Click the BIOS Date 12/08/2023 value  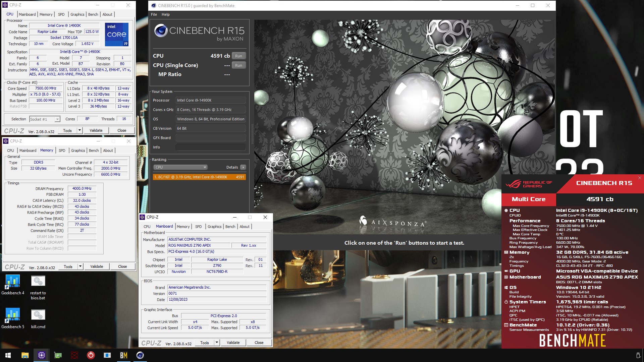click(x=217, y=300)
